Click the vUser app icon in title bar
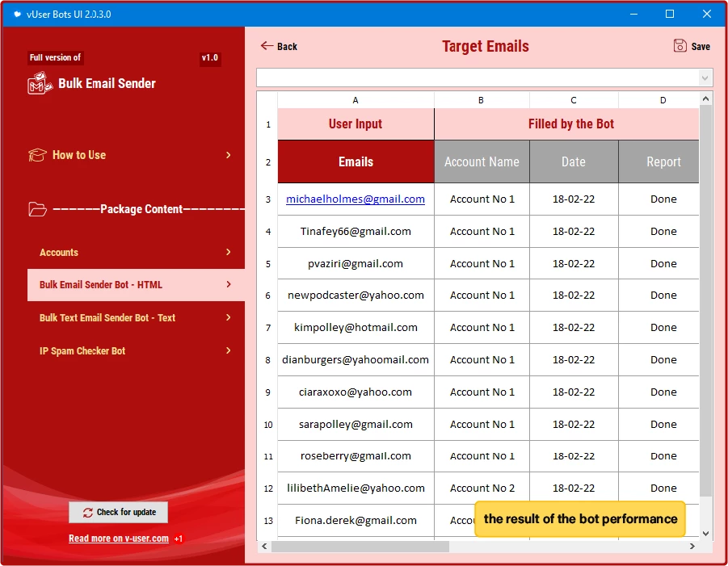The width and height of the screenshot is (728, 566). click(17, 15)
